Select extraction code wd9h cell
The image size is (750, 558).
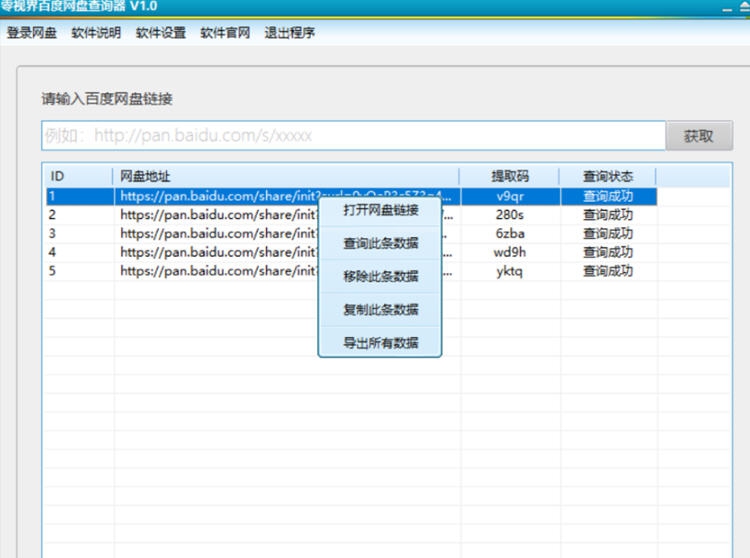click(x=510, y=252)
